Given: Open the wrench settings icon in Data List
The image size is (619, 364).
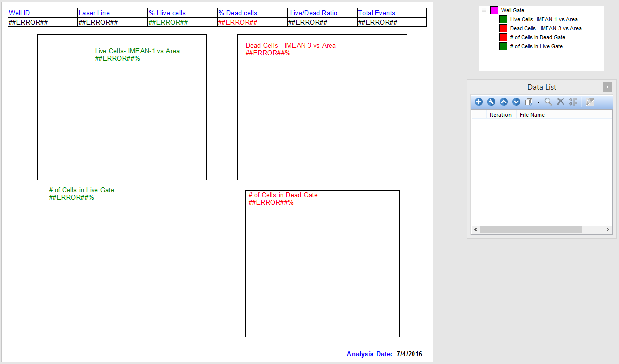Looking at the screenshot, I should pyautogui.click(x=491, y=102).
